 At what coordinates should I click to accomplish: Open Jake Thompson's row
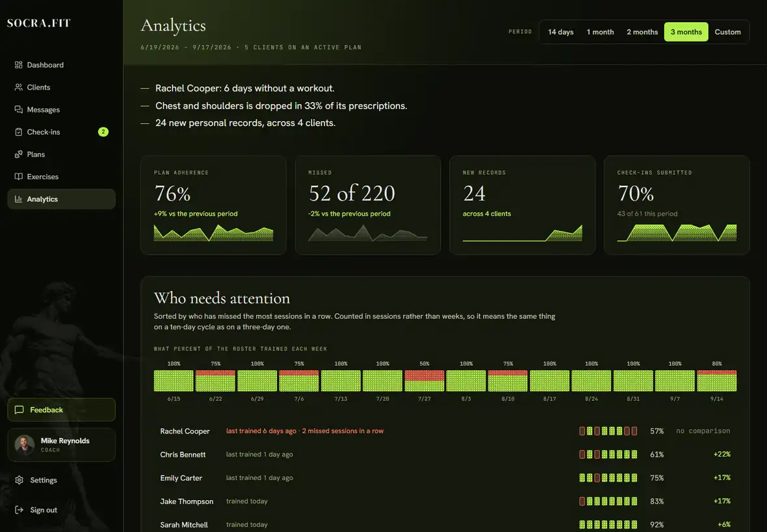pos(445,501)
